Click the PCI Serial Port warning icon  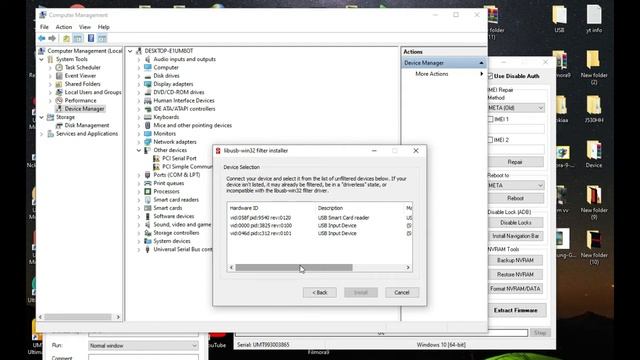(x=156, y=158)
